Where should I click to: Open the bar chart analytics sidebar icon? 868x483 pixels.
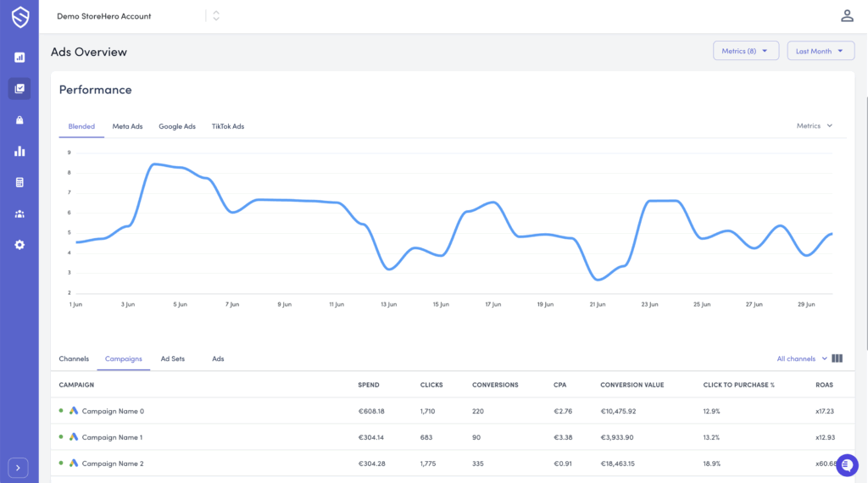[x=19, y=152]
